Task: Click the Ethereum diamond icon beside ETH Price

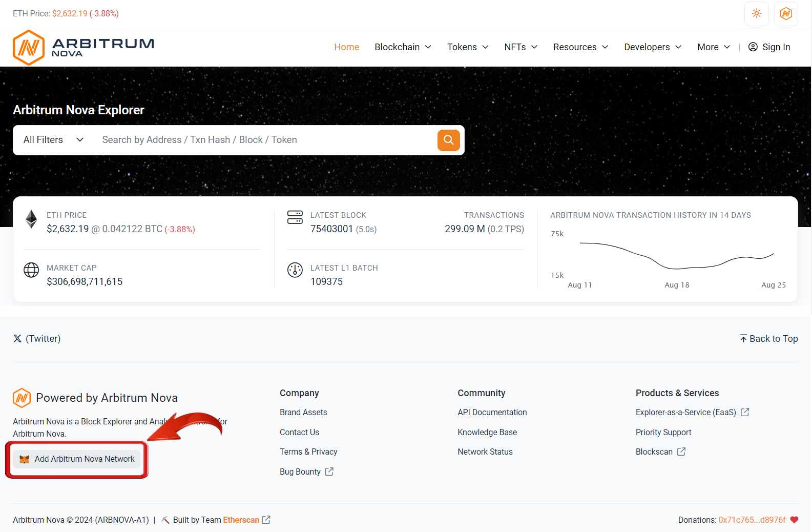Action: pyautogui.click(x=31, y=219)
